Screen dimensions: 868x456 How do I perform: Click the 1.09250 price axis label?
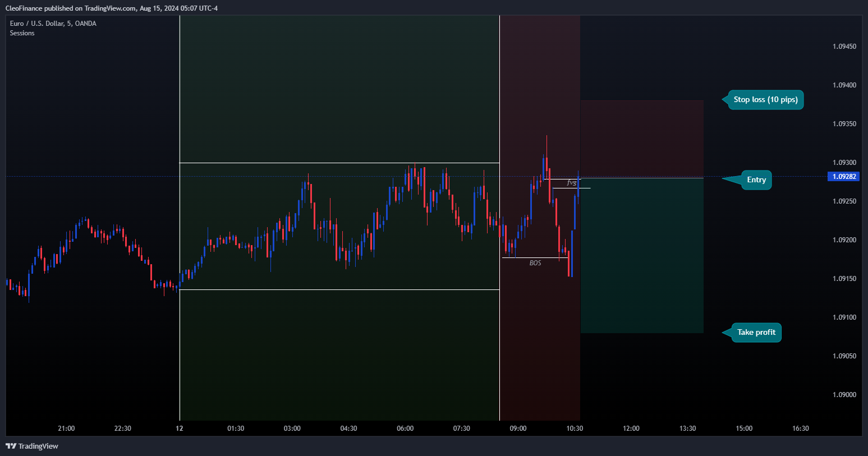(844, 201)
